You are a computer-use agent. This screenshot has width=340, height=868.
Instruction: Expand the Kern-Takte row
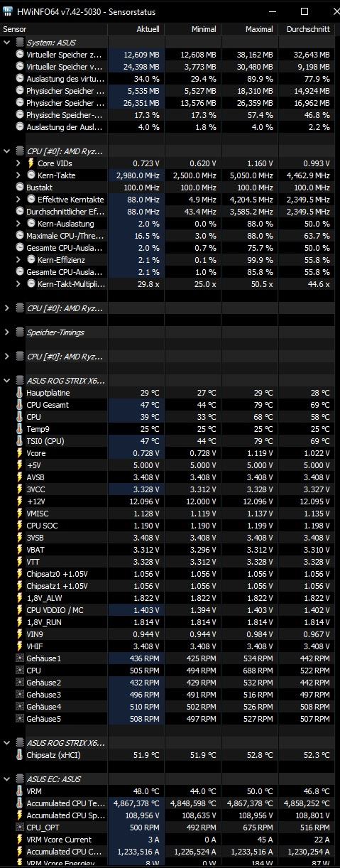[19, 175]
